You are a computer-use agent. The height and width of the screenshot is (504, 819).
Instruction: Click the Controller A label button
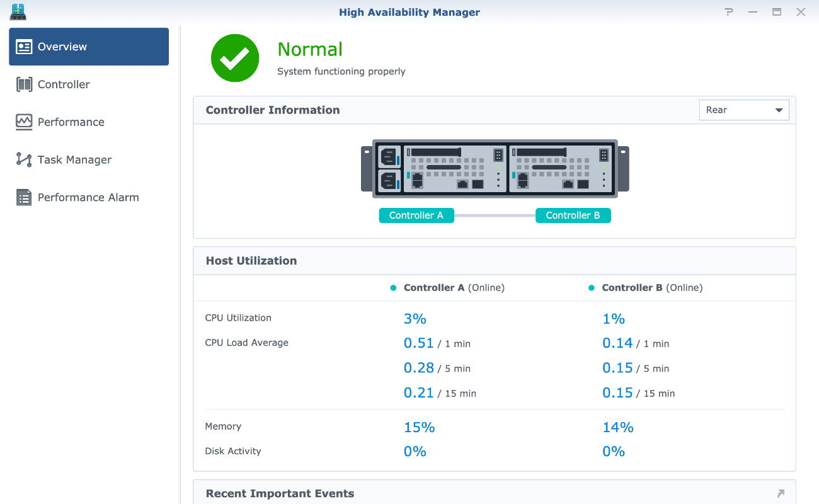point(416,215)
